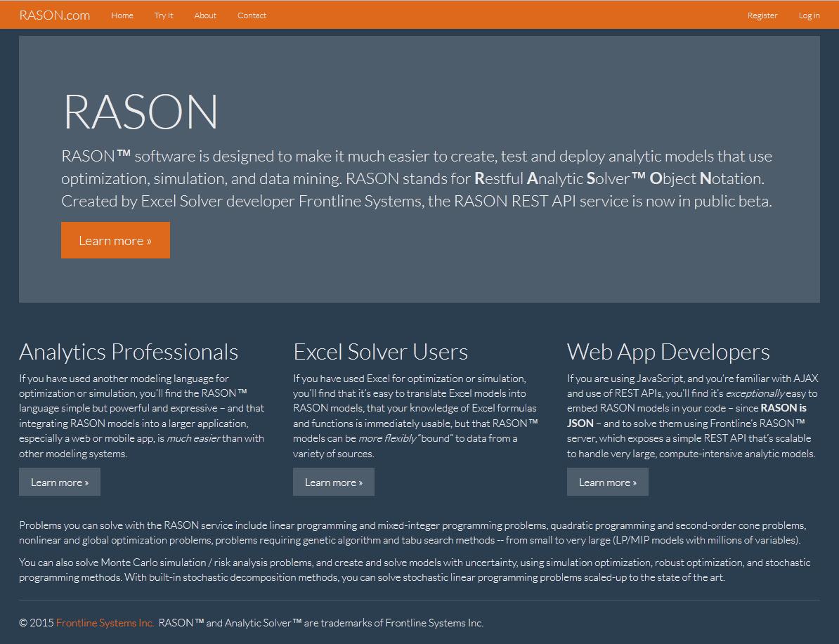Open the Frontline Systems Inc. footer link

pyautogui.click(x=105, y=623)
